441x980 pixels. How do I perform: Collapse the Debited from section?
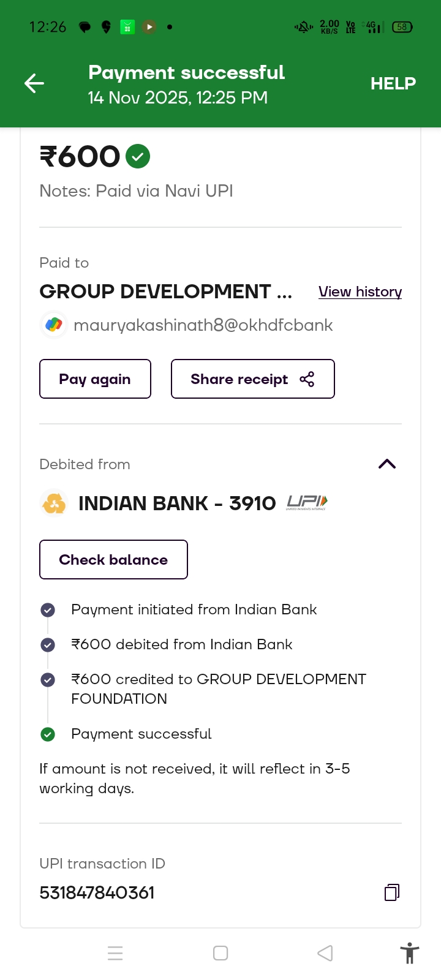tap(387, 464)
